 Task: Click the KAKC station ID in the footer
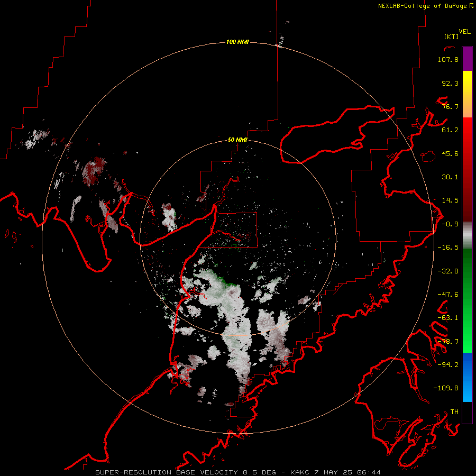pyautogui.click(x=300, y=472)
